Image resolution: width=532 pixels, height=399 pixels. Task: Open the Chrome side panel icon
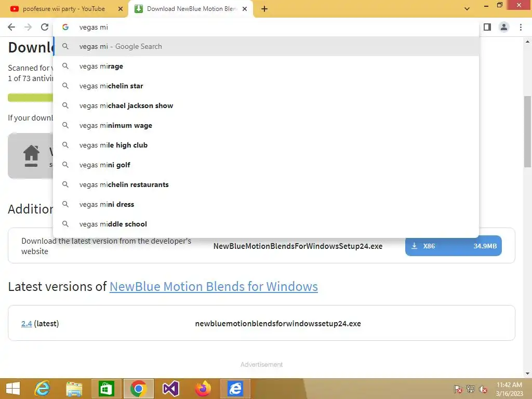(x=487, y=27)
